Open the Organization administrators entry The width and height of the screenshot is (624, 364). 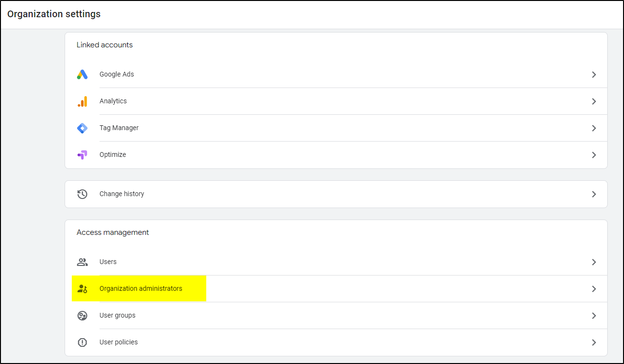(141, 289)
